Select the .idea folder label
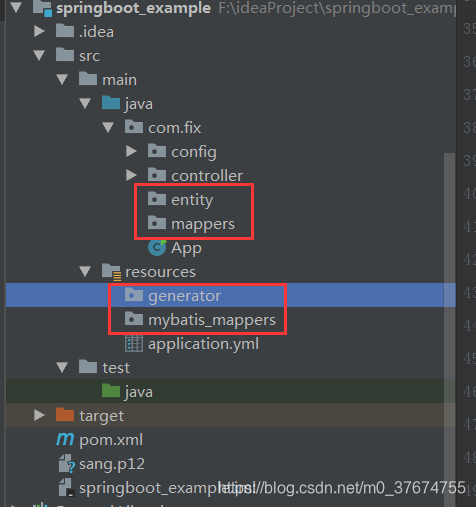Screen dimensions: 476x507 click(x=97, y=32)
